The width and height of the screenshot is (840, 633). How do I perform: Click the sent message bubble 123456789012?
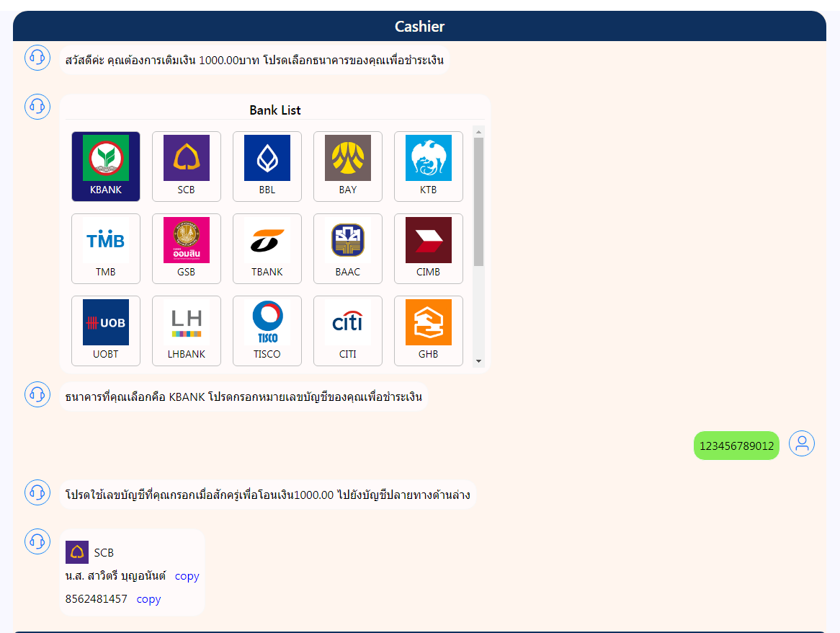(736, 446)
